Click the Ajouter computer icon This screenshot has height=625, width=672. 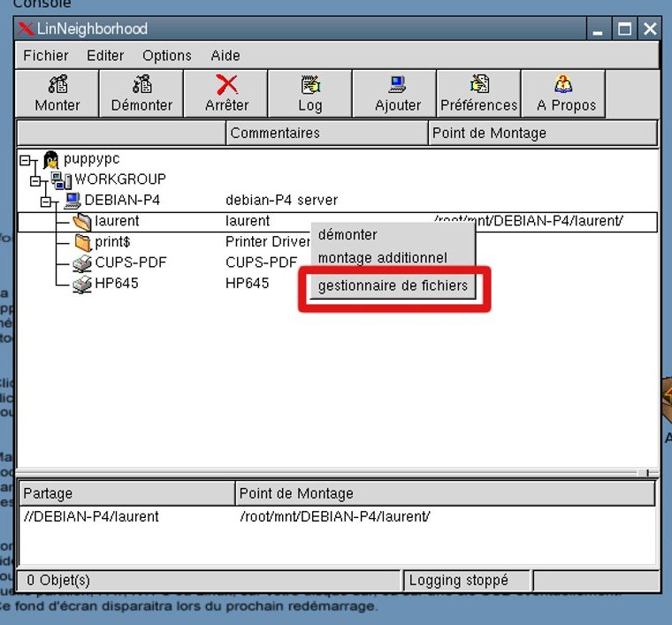[397, 85]
